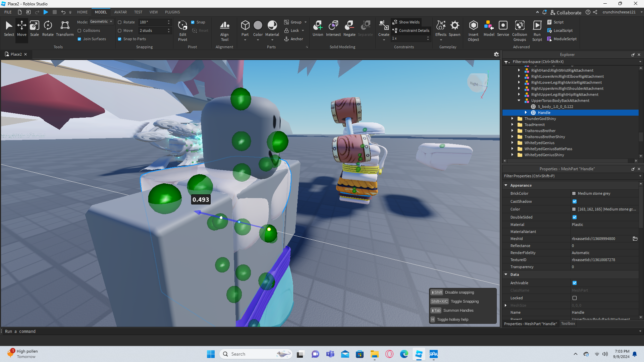The width and height of the screenshot is (644, 362).
Task: Click the Negate tool icon
Action: click(x=349, y=28)
